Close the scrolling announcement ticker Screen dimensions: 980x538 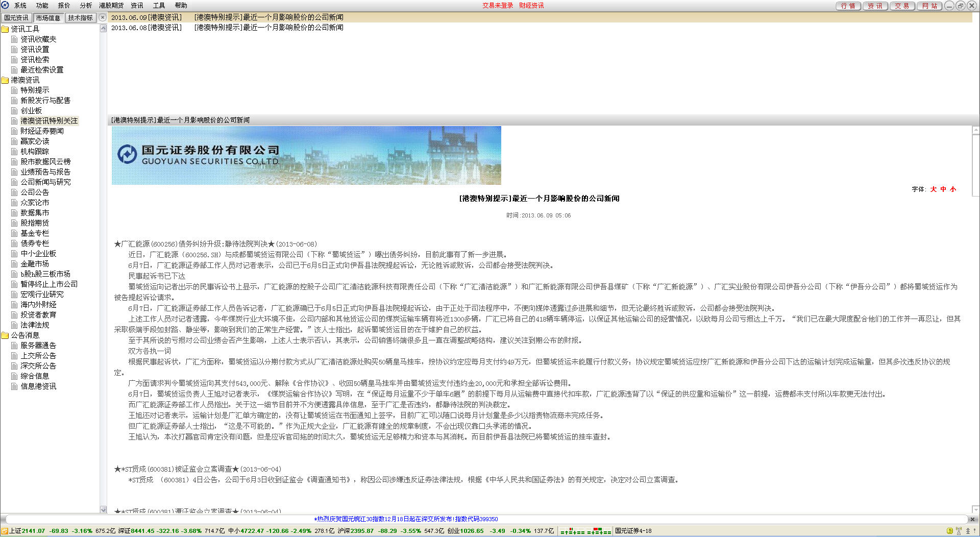click(972, 519)
